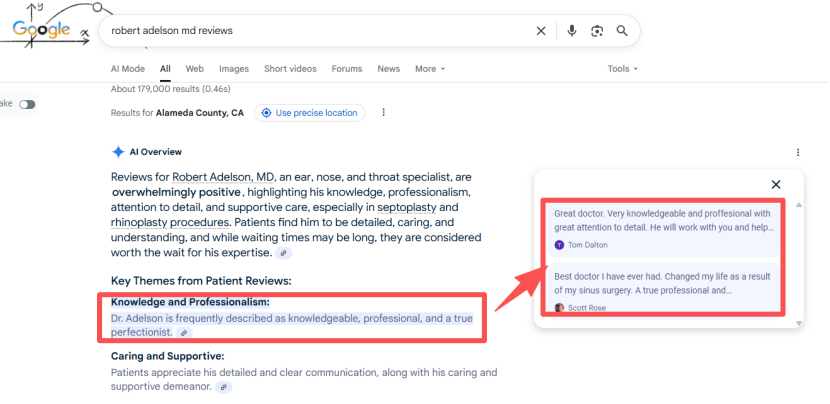The image size is (830, 404).
Task: Switch to the Images tab
Action: [x=234, y=69]
